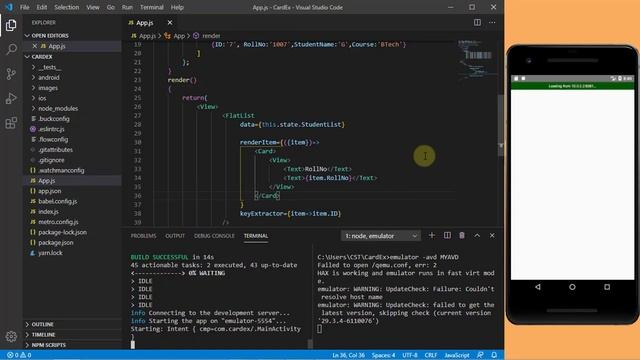Image resolution: width=640 pixels, height=360 pixels.
Task: Tap the emulator Home navigation button
Action: coord(572,287)
